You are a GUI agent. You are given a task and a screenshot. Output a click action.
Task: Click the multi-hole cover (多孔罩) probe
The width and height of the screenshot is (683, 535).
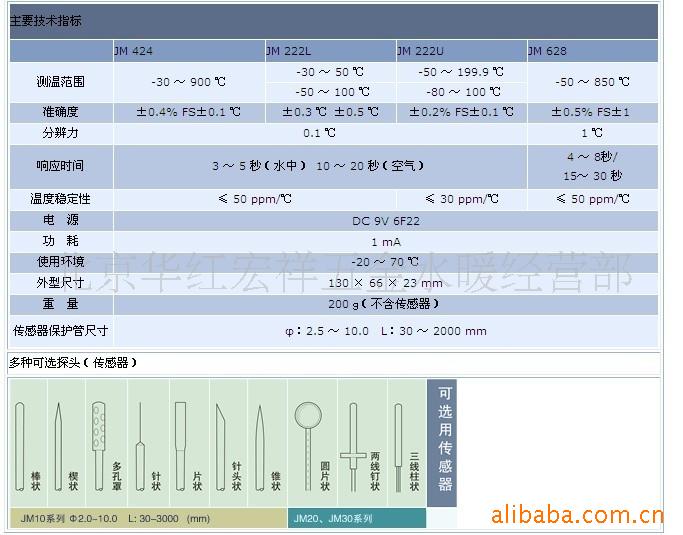[99, 447]
